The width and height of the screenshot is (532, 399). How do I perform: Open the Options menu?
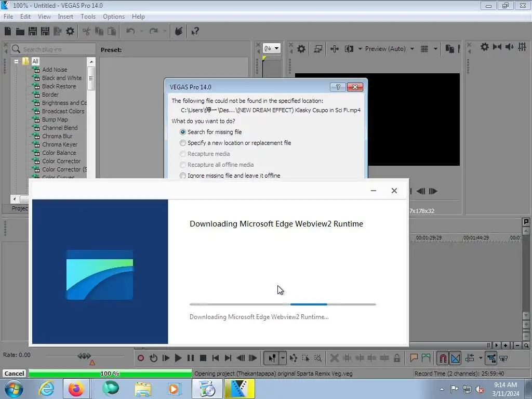(114, 17)
